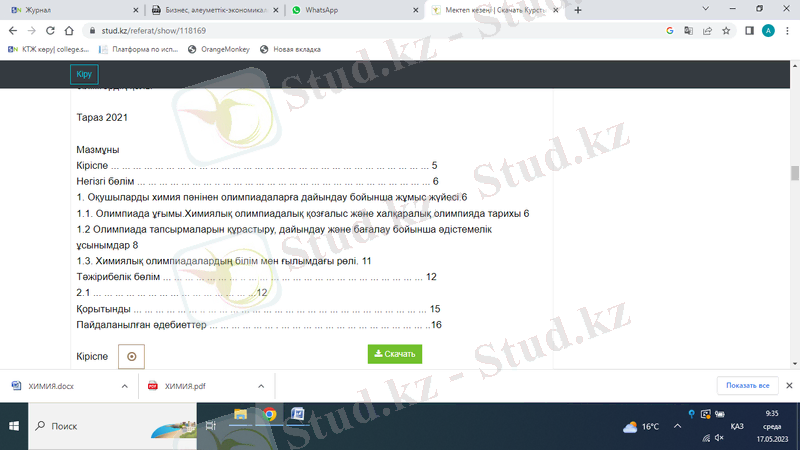Image resolution: width=800 pixels, height=450 pixels.
Task: Open the Платформа по исп... bookmark
Action: [139, 49]
